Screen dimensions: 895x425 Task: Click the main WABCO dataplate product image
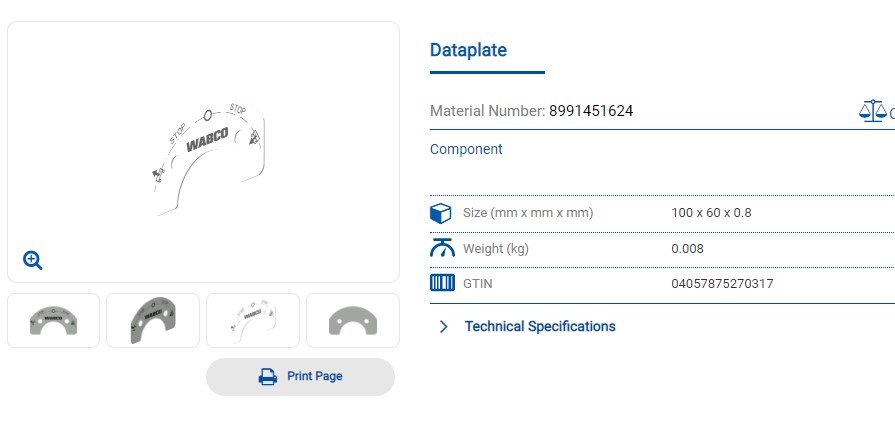208,160
